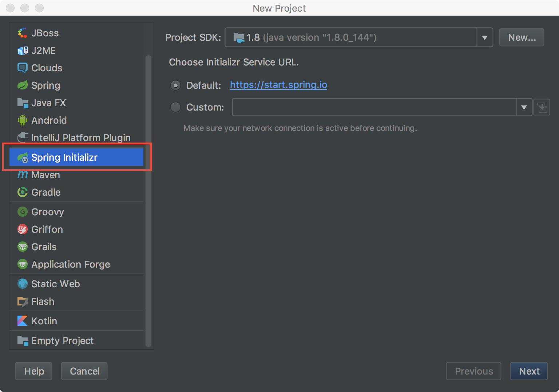Click the Groovy label text
This screenshot has height=392, width=559.
[48, 212]
